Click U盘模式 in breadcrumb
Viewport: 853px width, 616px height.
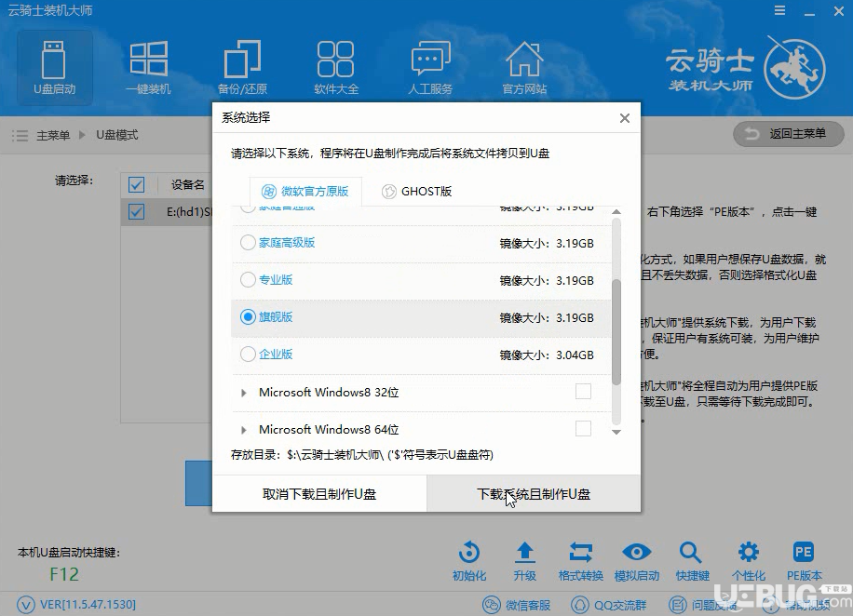pyautogui.click(x=117, y=135)
